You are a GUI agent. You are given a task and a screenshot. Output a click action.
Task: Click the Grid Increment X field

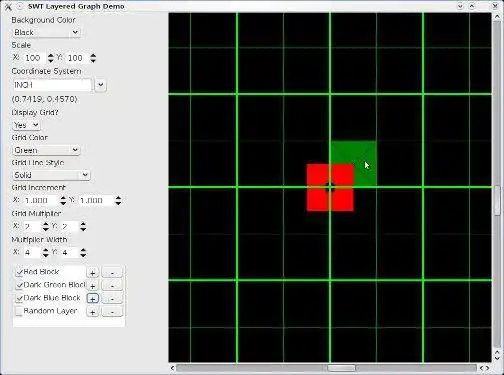click(41, 200)
